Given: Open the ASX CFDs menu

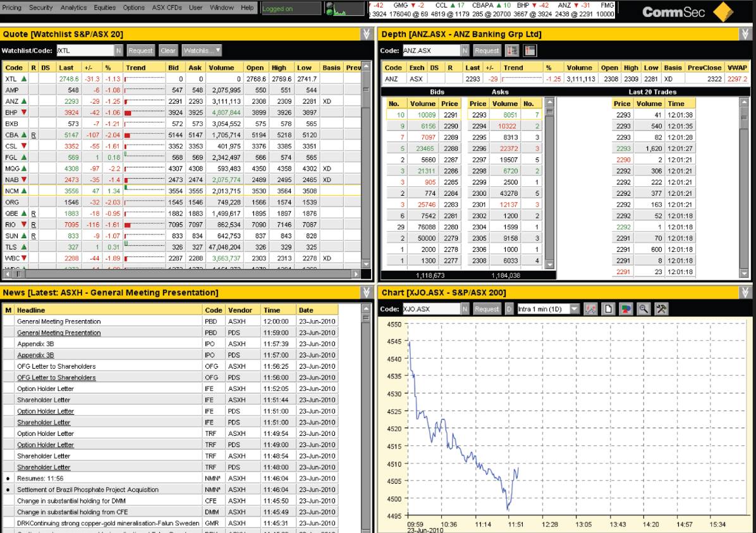Looking at the screenshot, I should [166, 8].
